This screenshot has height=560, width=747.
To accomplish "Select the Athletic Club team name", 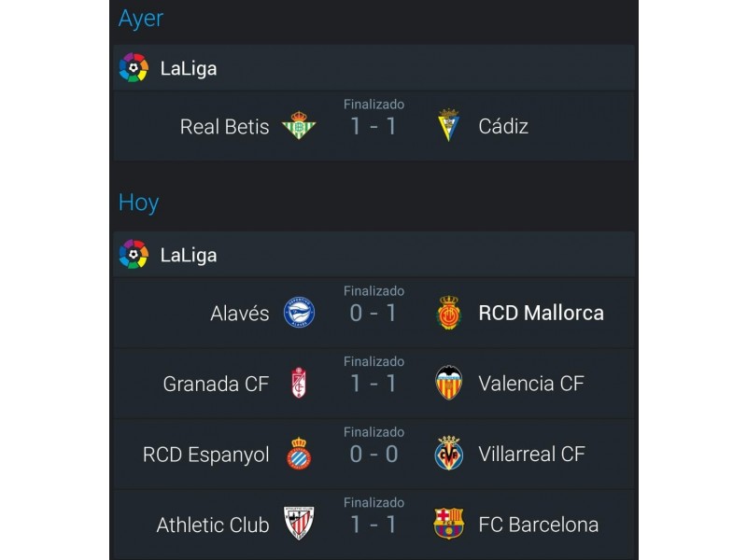I will coord(213,525).
